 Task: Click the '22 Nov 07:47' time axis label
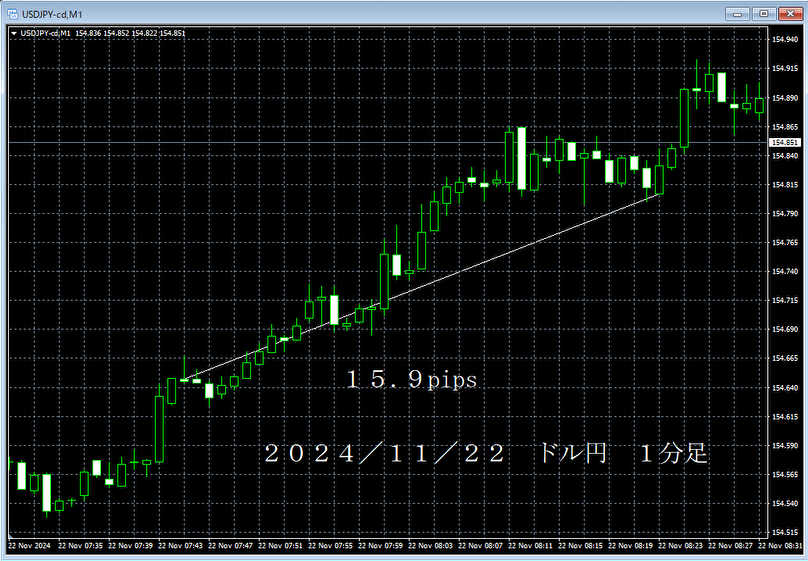(x=230, y=546)
